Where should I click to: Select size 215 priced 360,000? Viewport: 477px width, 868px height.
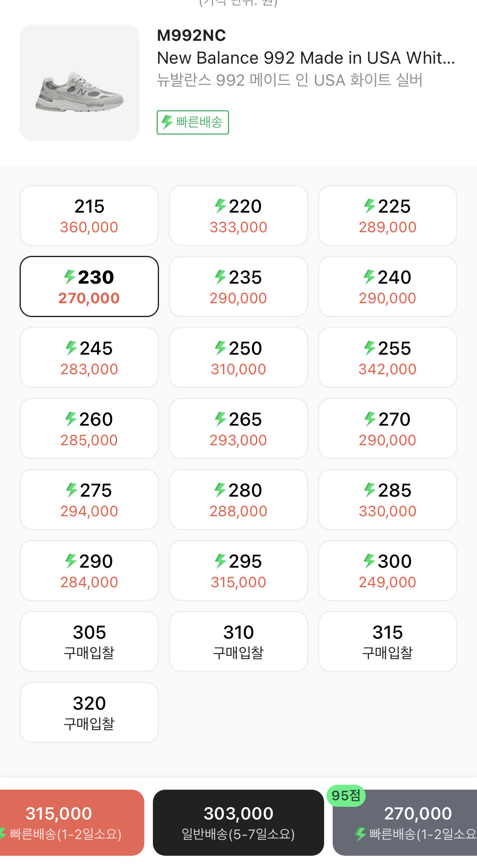89,215
